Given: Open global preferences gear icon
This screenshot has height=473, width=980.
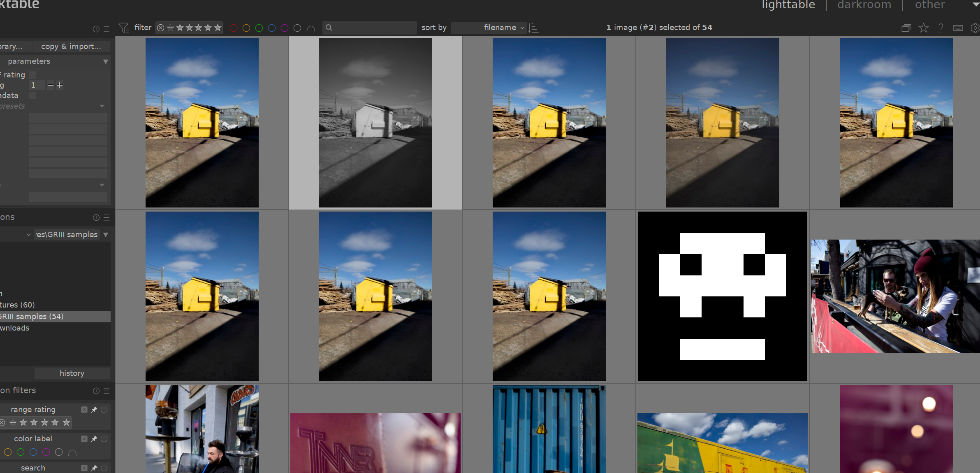Looking at the screenshot, I should pos(975,28).
